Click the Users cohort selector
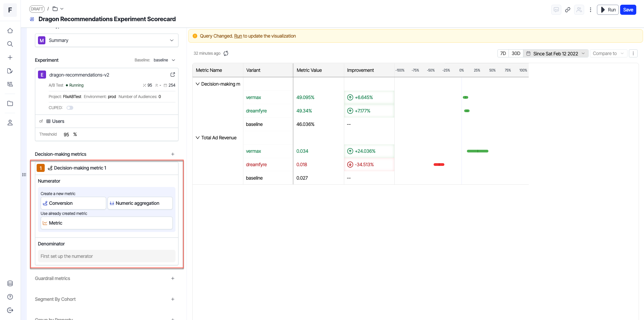The image size is (644, 320). click(x=55, y=121)
